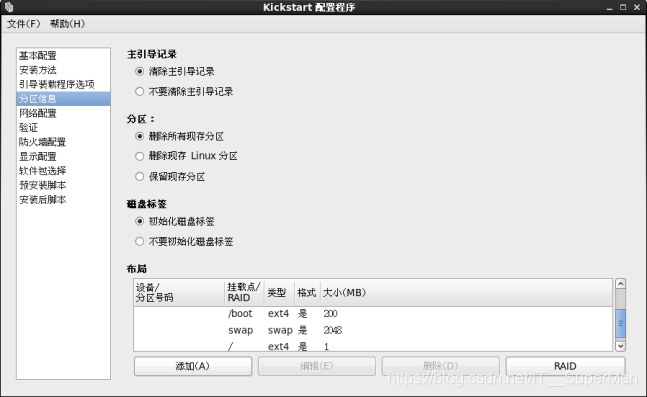Click the 大小(MB) column header
Image resolution: width=647 pixels, height=397 pixels.
click(x=466, y=293)
